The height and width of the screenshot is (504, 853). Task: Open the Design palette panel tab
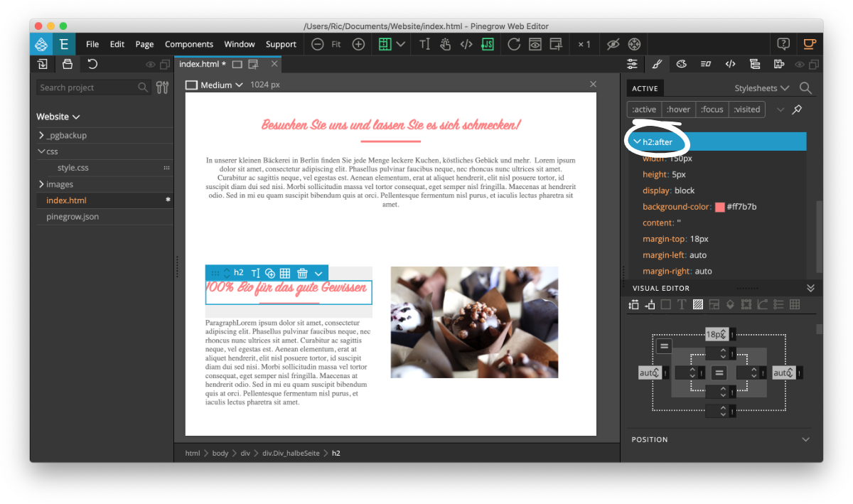tap(681, 64)
